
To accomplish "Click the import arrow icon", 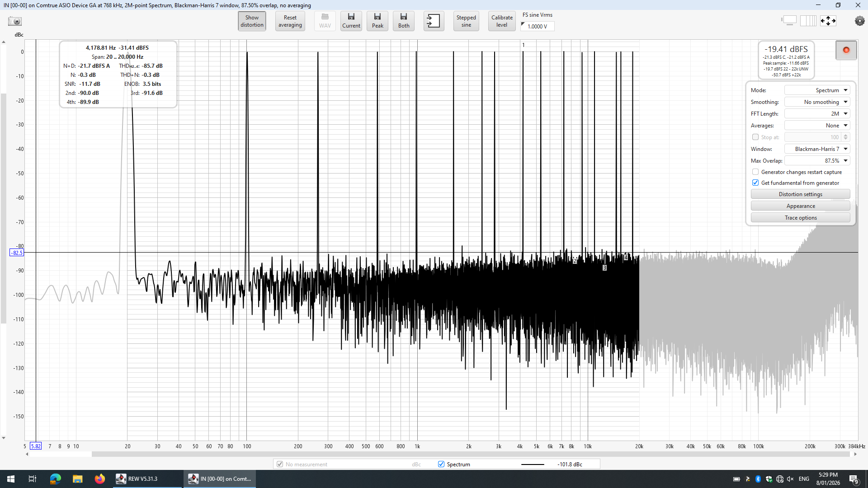I will click(433, 21).
